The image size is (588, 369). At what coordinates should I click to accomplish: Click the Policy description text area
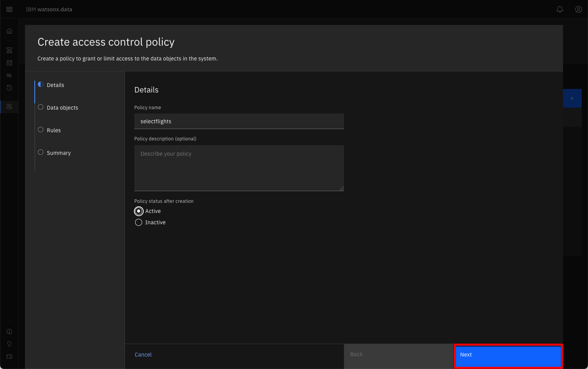pos(239,168)
